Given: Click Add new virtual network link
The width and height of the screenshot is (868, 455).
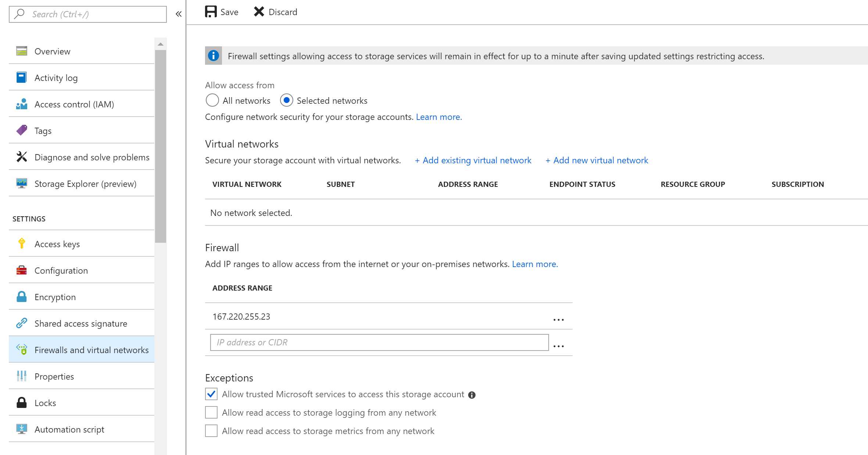Looking at the screenshot, I should click(x=597, y=160).
